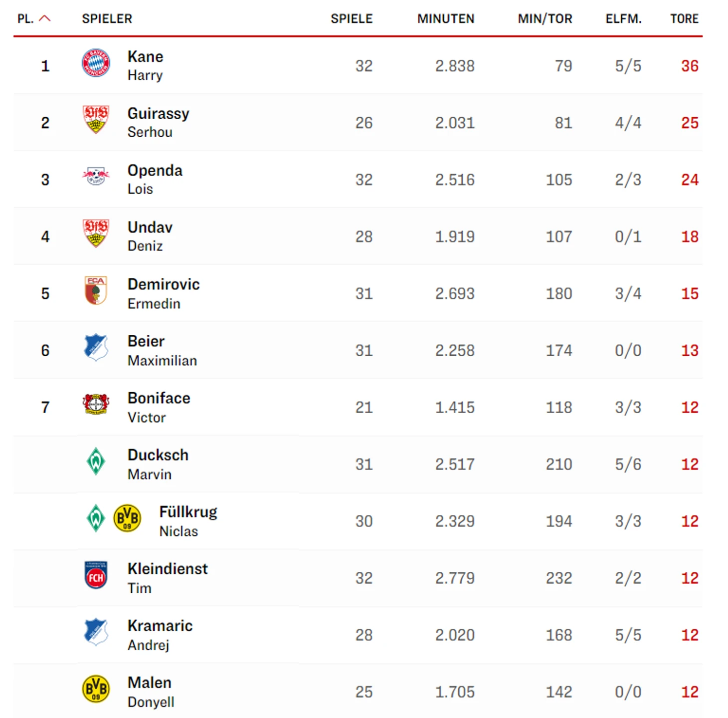This screenshot has width=728, height=718.
Task: Click the BVB logo beside Füllkrug
Action: pyautogui.click(x=127, y=518)
